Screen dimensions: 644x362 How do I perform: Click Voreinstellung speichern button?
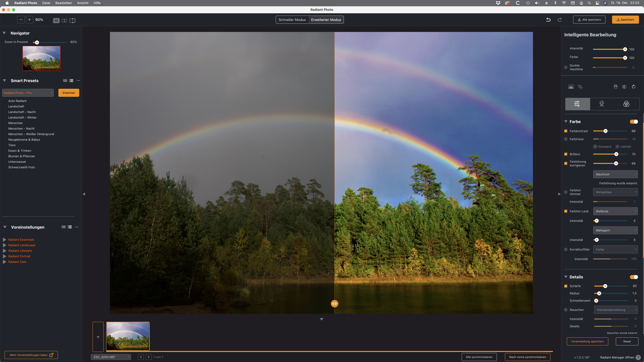587,341
